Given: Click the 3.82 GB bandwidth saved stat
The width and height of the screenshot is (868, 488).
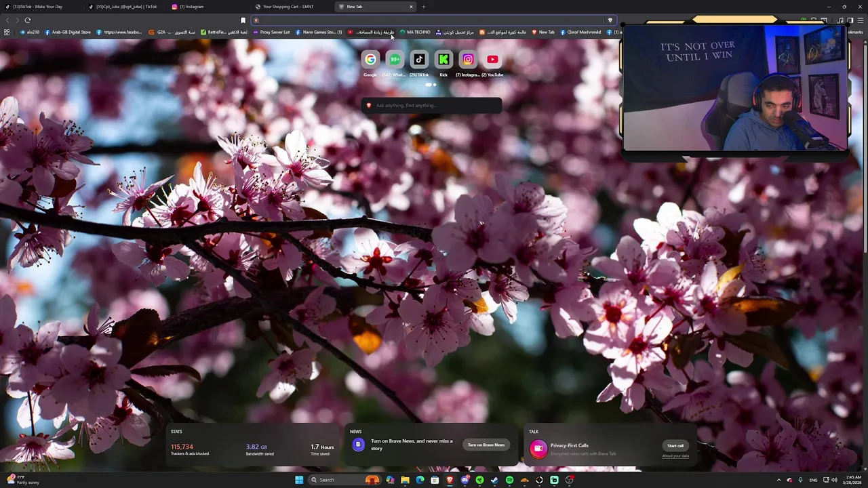Looking at the screenshot, I should pyautogui.click(x=260, y=449).
